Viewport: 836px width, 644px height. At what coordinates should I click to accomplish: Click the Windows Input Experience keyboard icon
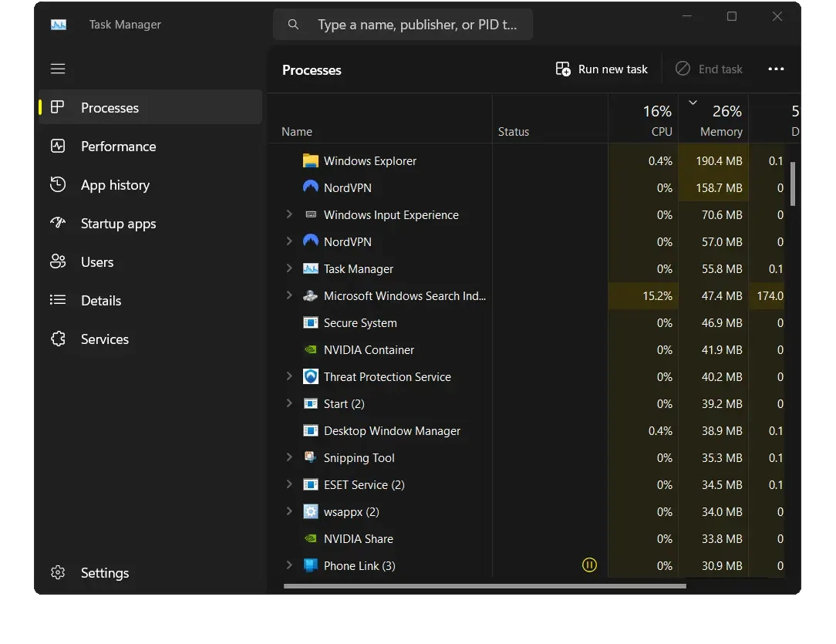[x=310, y=215]
